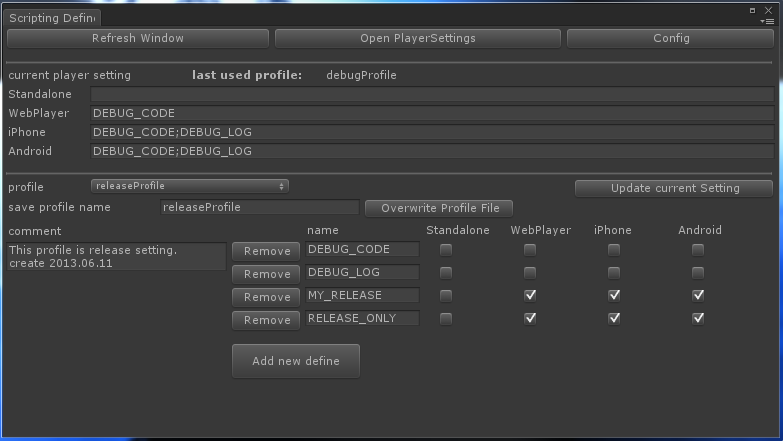Viewport: 783px width, 441px height.
Task: Edit the MY_RELEASE name field
Action: coord(363,295)
